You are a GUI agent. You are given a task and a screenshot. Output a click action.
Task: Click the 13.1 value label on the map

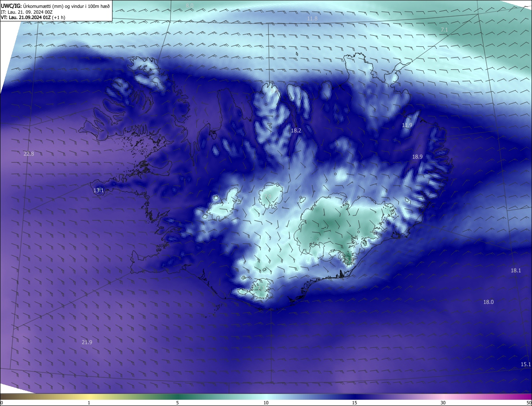99,190
